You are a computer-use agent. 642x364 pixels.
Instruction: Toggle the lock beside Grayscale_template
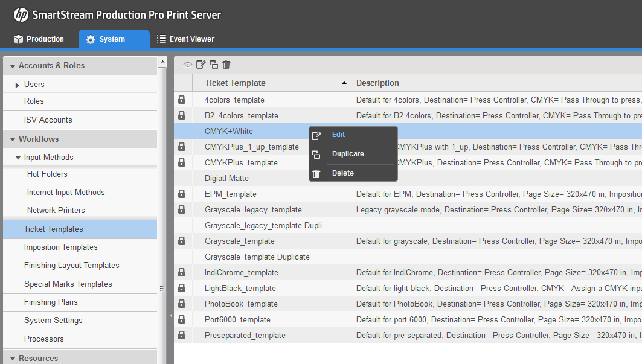click(182, 241)
